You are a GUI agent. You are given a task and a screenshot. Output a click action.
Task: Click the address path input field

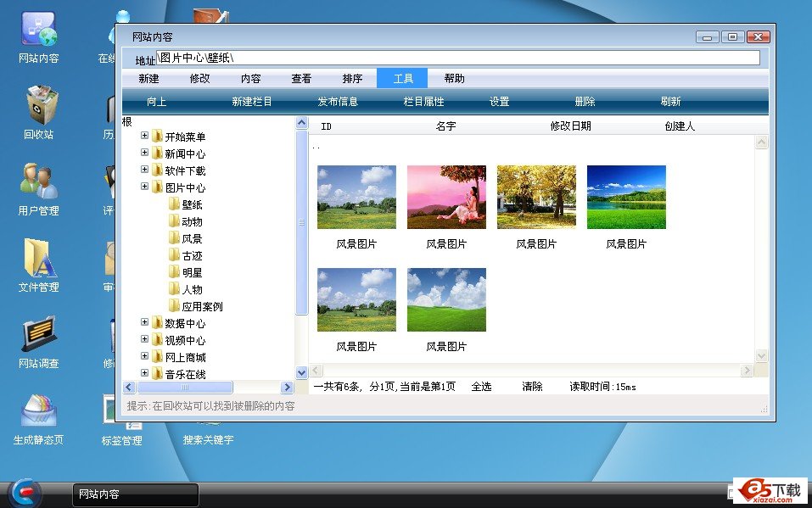click(458, 59)
